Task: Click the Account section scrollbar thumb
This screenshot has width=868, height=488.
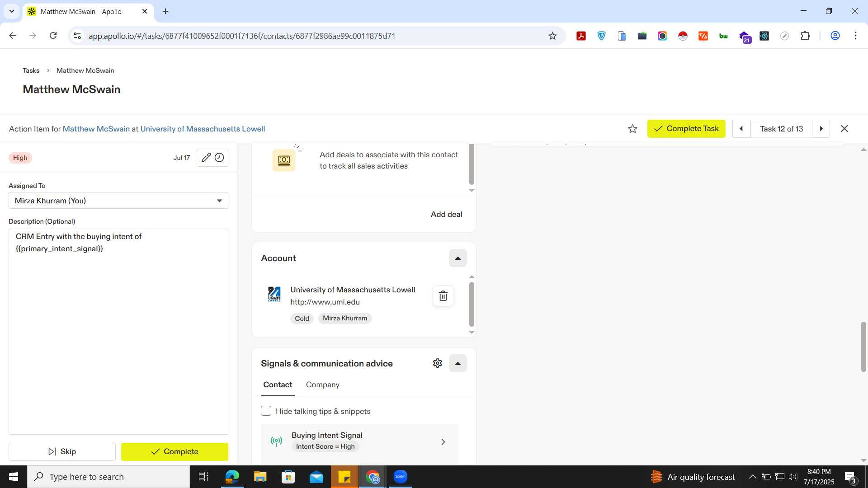Action: pos(472,304)
